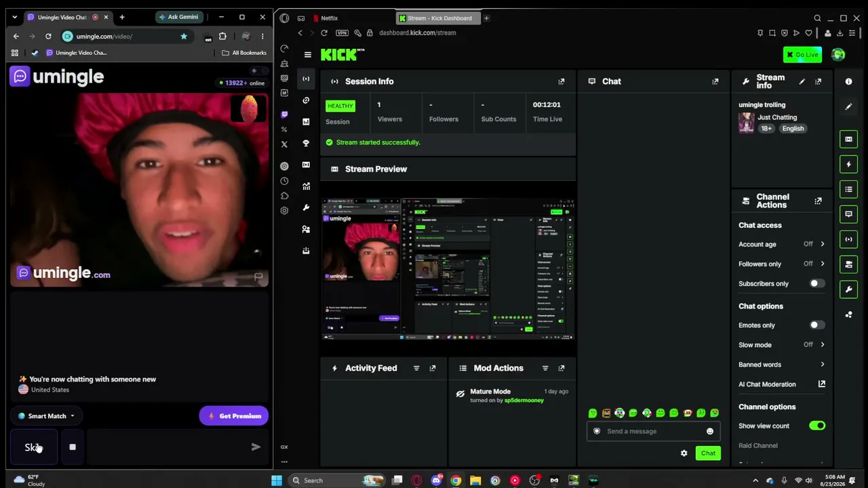Select the Stream - Kick Dashboard tab
This screenshot has width=868, height=488.
pyautogui.click(x=437, y=18)
